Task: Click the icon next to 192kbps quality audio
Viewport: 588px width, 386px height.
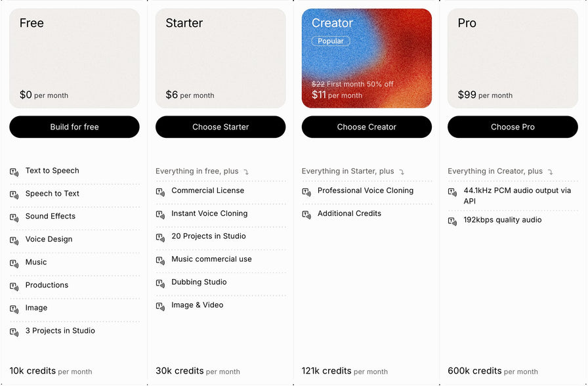Action: click(453, 221)
